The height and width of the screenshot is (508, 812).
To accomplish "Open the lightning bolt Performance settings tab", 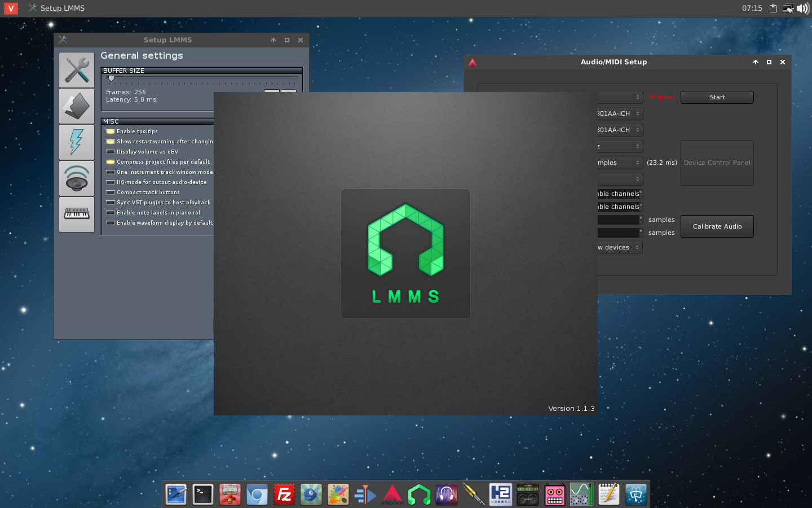I will [77, 142].
